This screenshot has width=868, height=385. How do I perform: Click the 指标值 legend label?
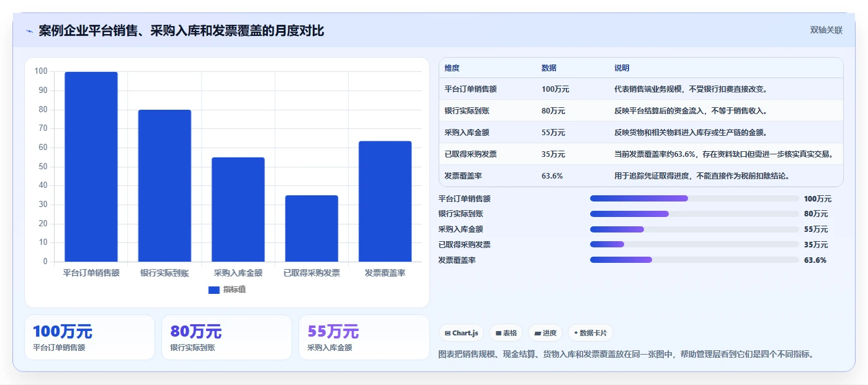[x=235, y=290]
